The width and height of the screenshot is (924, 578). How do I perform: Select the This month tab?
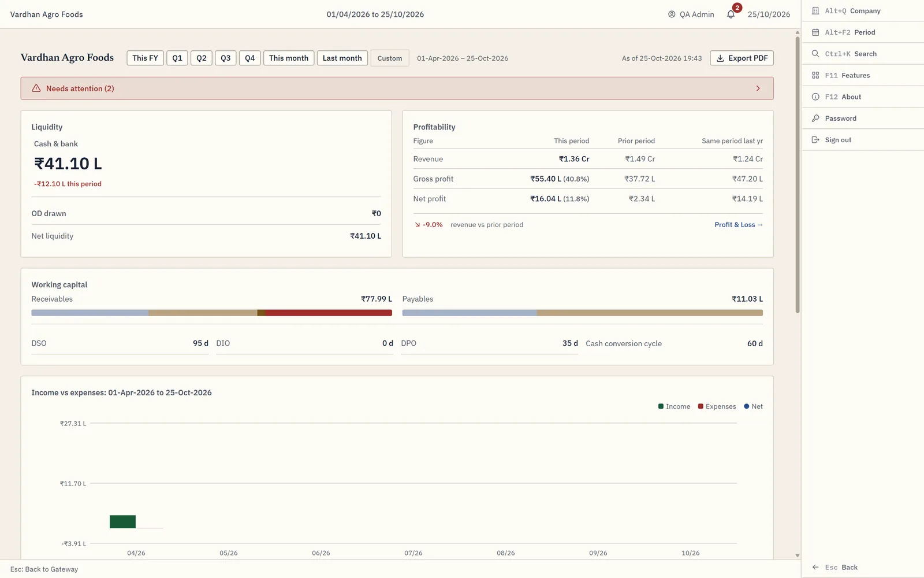[289, 58]
